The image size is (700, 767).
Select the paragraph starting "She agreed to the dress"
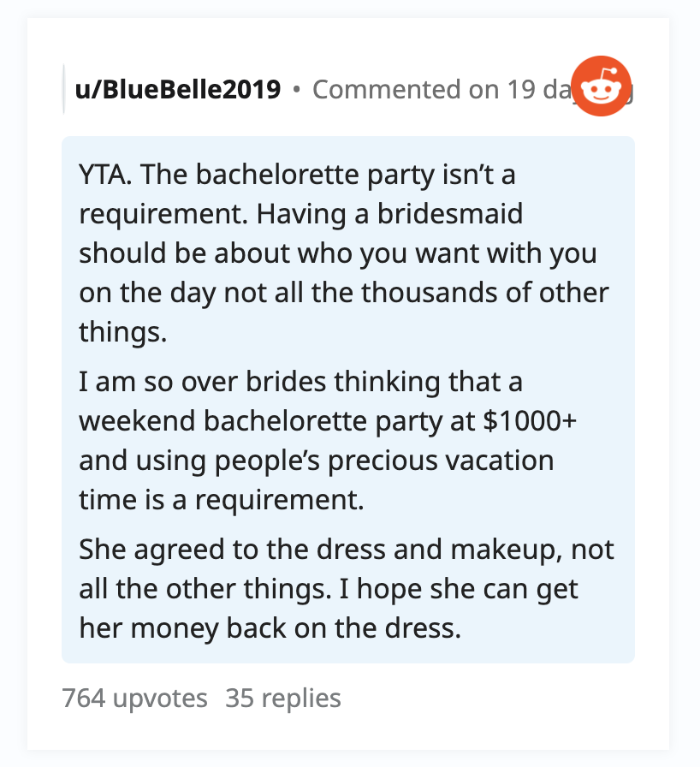(x=347, y=588)
